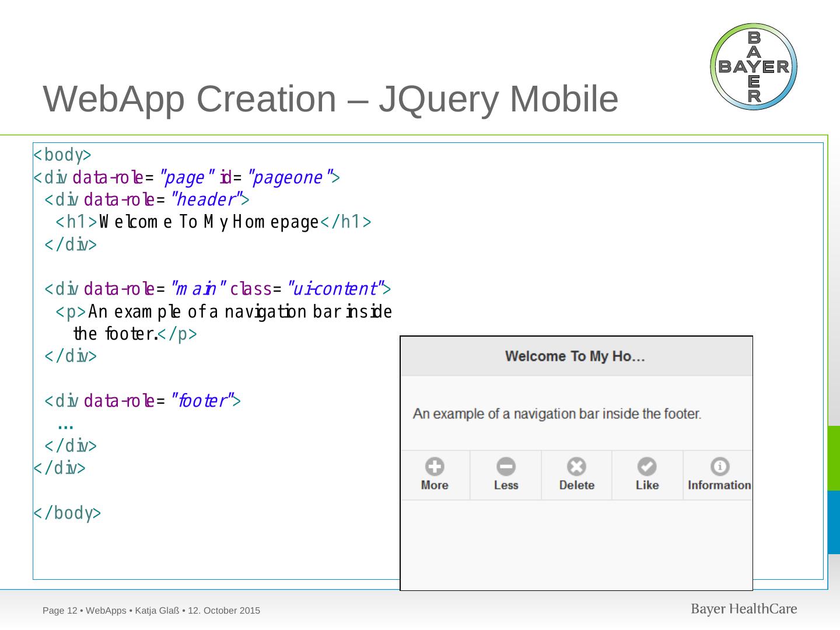This screenshot has height=630, width=840.
Task: Hit the X icon for Delete
Action: pos(576,467)
